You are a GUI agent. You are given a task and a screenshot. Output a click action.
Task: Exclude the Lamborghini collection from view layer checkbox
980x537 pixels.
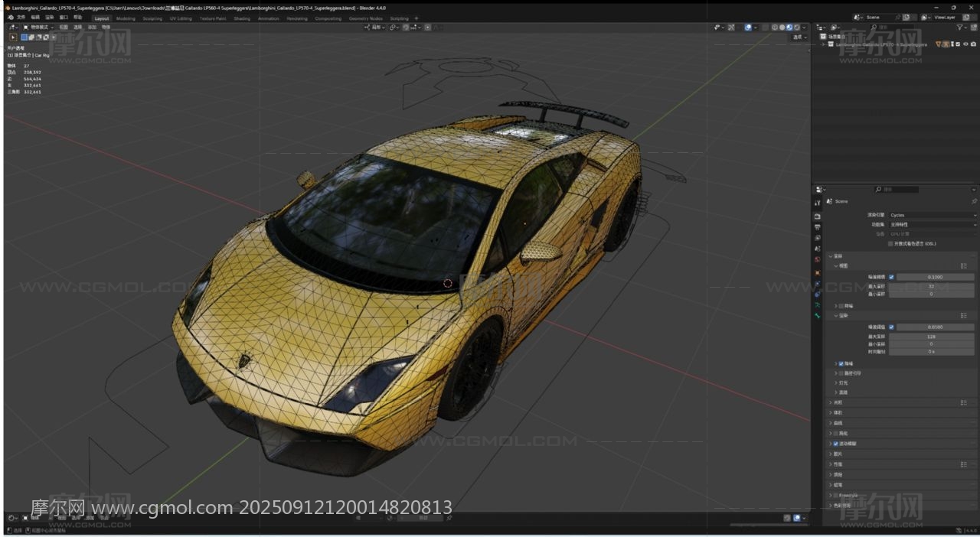pyautogui.click(x=958, y=44)
